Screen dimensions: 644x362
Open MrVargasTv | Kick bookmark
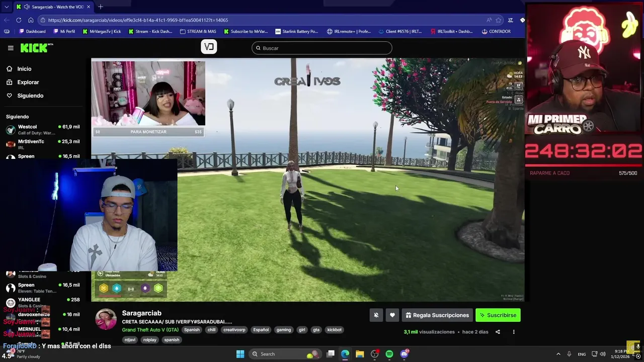101,31
